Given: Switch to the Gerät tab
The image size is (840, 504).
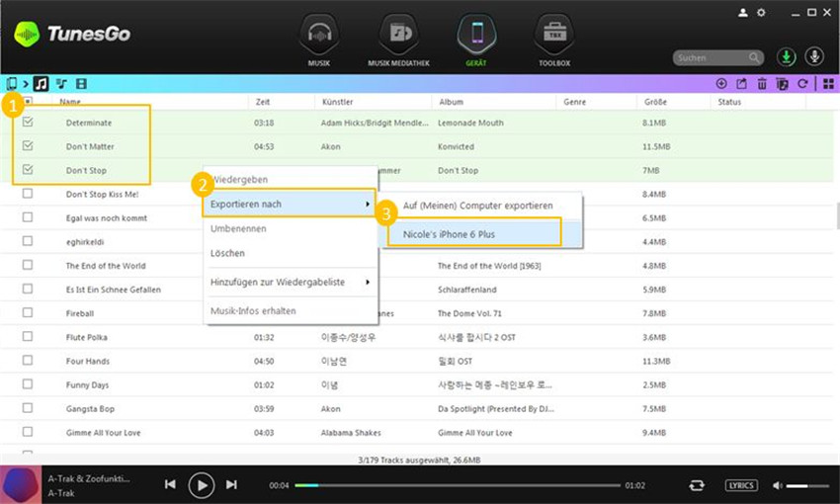Looking at the screenshot, I should click(x=476, y=41).
